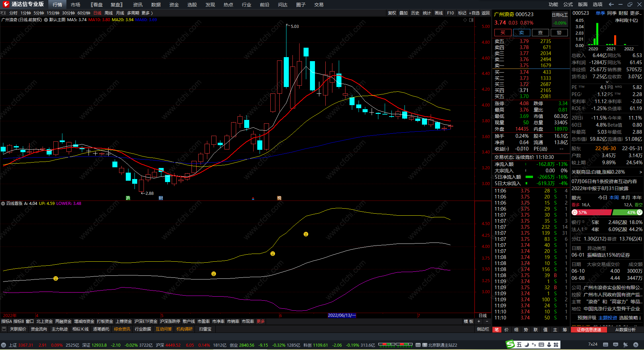Open the 资讯 menu
This screenshot has width=644, height=350.
(138, 5)
